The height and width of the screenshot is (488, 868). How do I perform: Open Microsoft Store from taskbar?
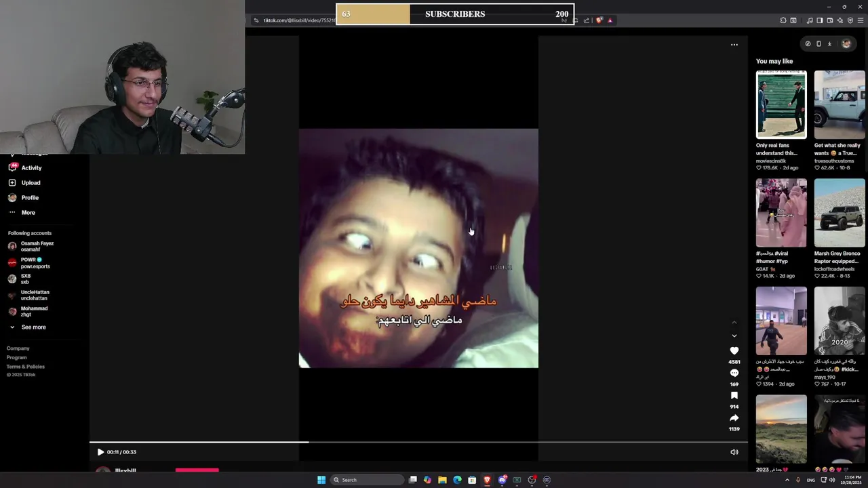pos(472,480)
